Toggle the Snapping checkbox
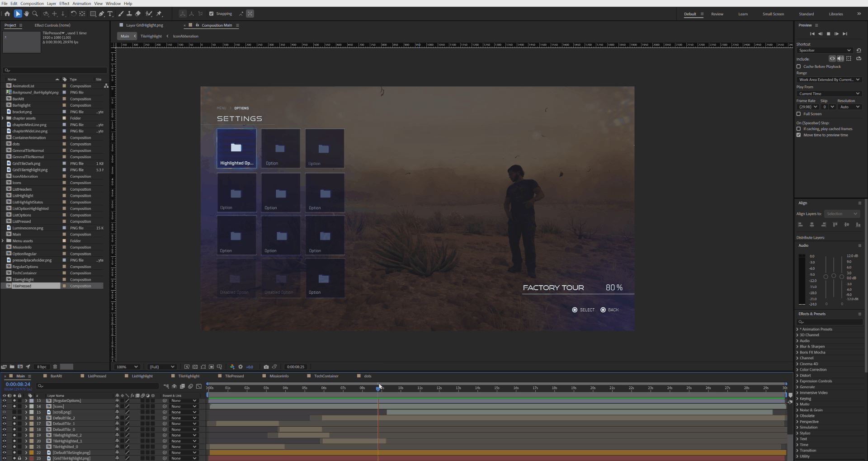This screenshot has height=461, width=868. (x=211, y=14)
